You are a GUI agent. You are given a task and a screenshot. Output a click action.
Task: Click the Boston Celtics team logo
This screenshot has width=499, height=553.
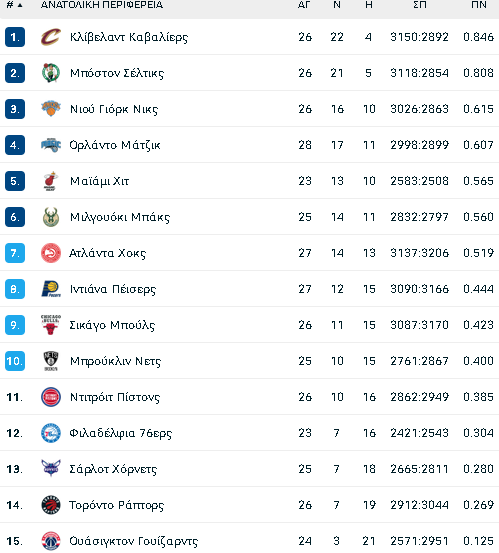pos(51,73)
